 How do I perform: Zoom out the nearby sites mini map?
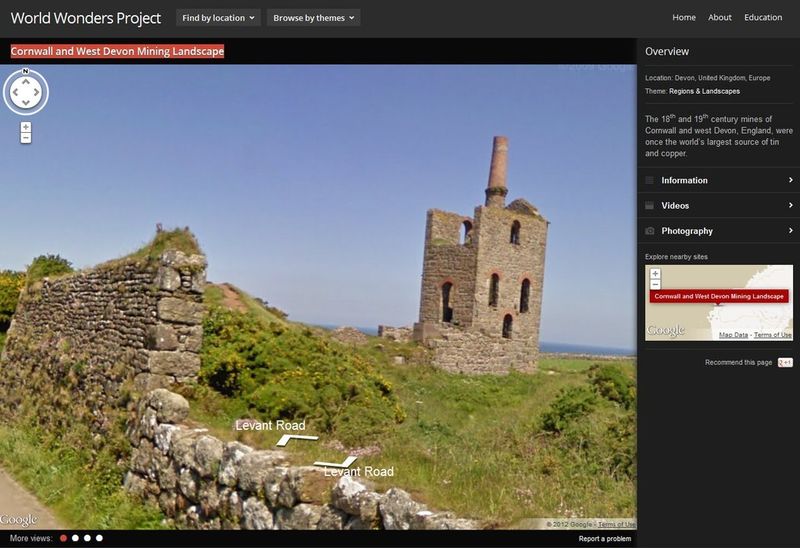coord(655,284)
